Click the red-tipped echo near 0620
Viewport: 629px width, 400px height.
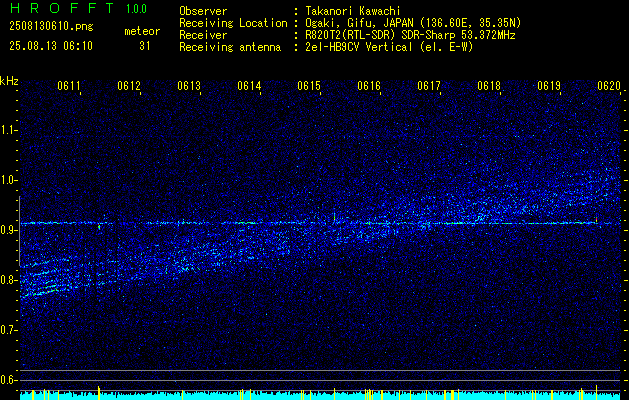pyautogui.click(x=596, y=219)
